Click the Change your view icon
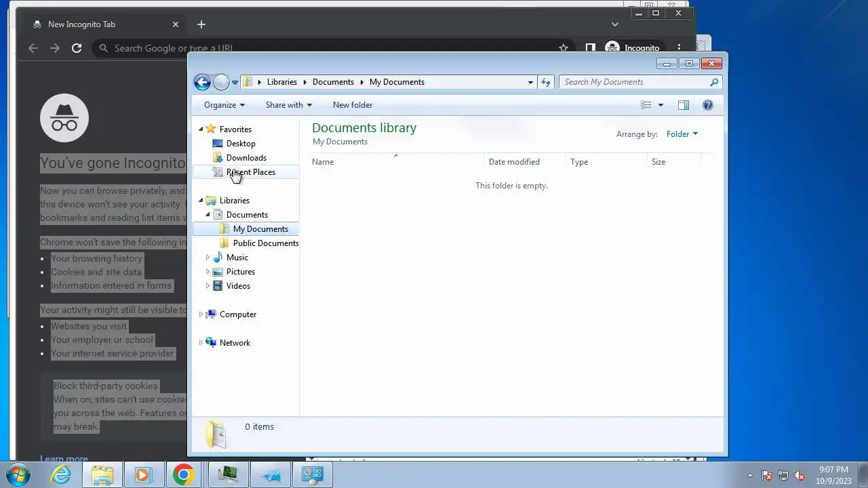The height and width of the screenshot is (488, 868). 646,105
